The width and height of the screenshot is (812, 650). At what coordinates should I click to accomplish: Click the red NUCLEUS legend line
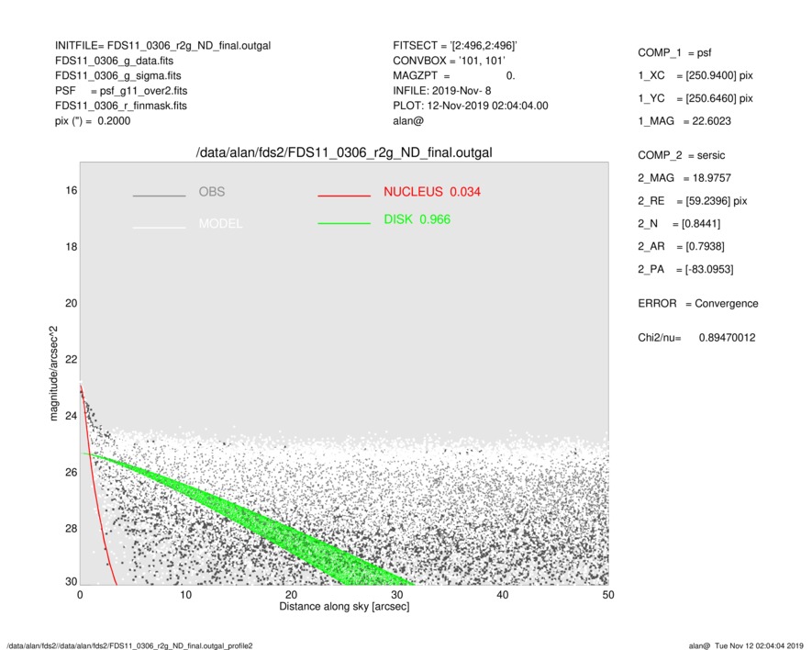[344, 196]
